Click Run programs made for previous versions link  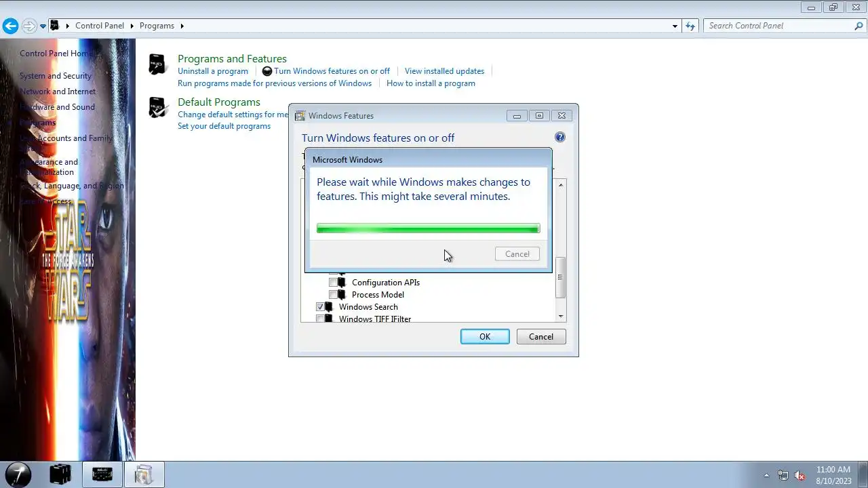pyautogui.click(x=275, y=83)
